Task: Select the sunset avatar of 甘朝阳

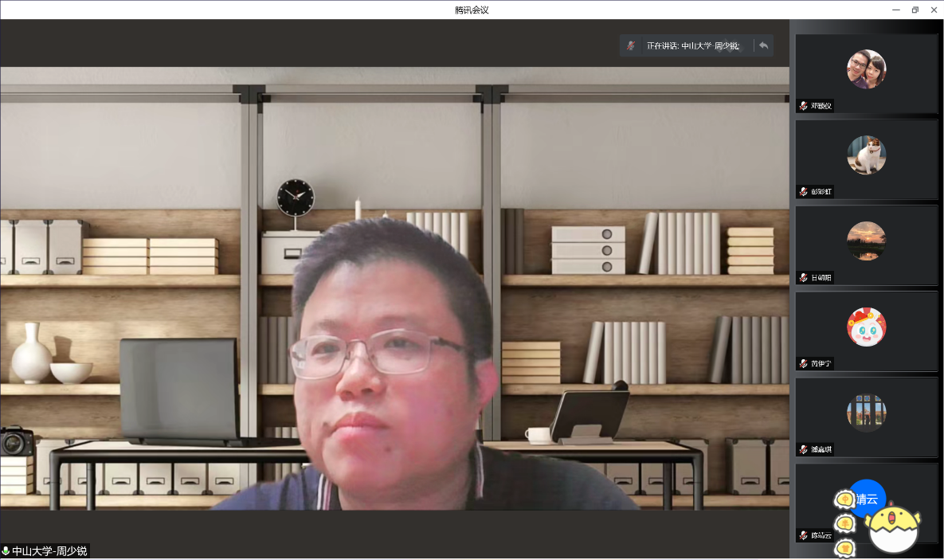Action: (x=866, y=241)
